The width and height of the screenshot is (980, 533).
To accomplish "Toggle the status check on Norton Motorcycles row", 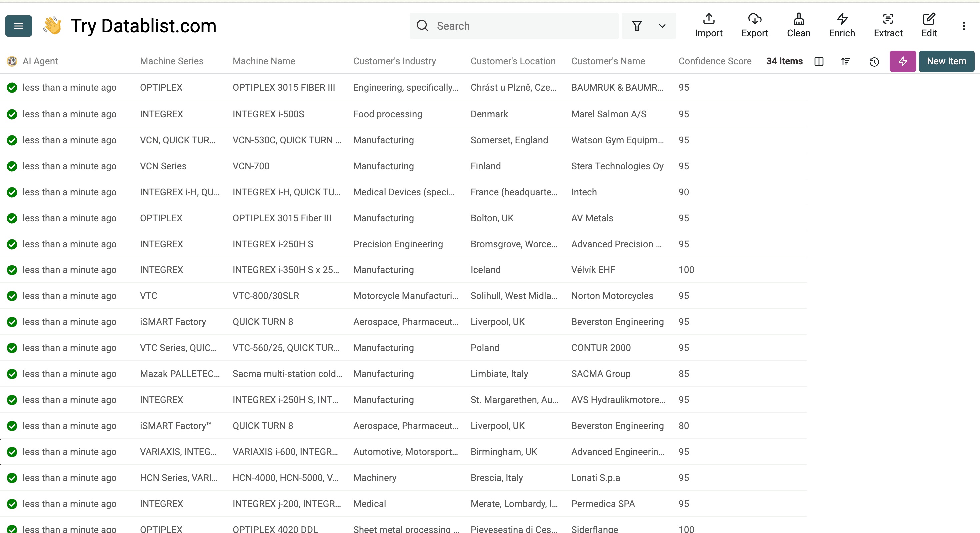I will pyautogui.click(x=12, y=296).
